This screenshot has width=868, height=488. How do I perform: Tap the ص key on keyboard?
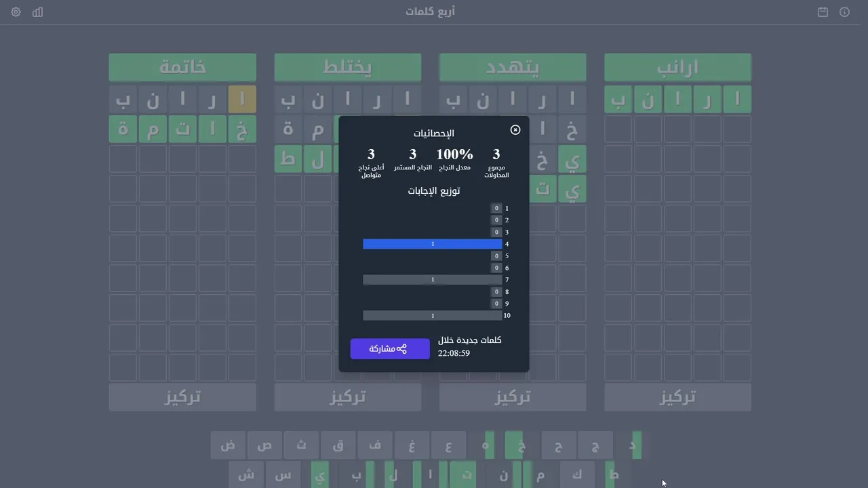(264, 445)
